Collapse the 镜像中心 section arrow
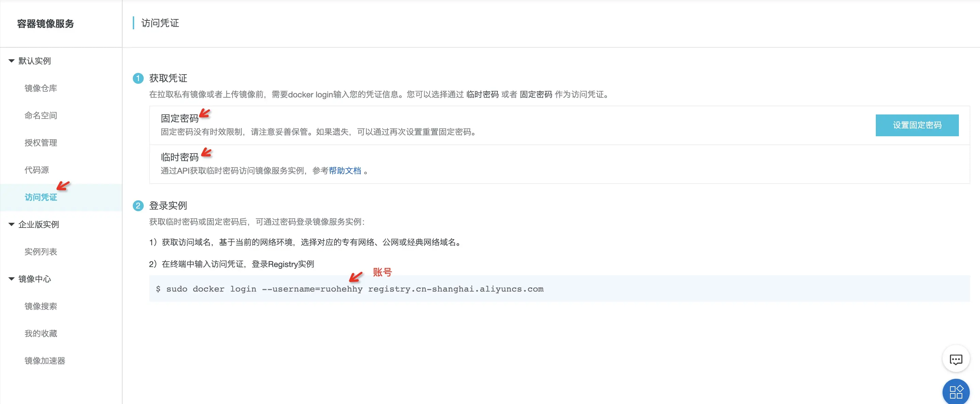Screen dimensions: 980x404 pyautogui.click(x=12, y=279)
